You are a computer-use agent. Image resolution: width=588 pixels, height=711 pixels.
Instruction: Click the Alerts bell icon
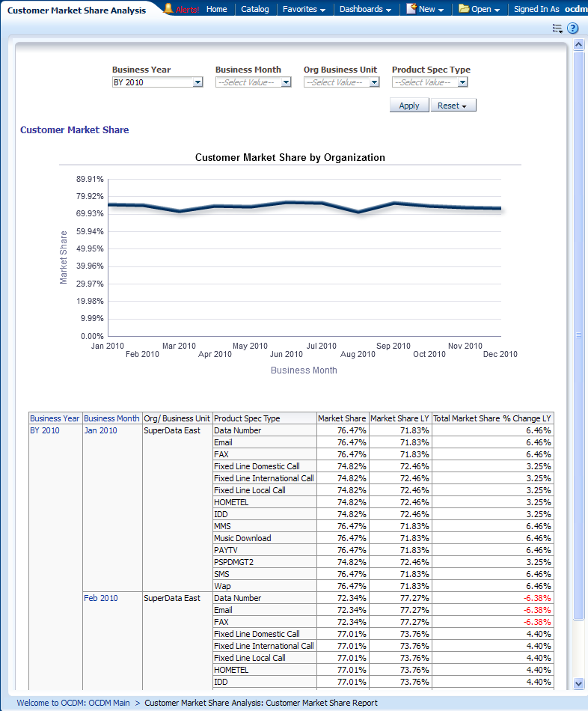pyautogui.click(x=168, y=9)
